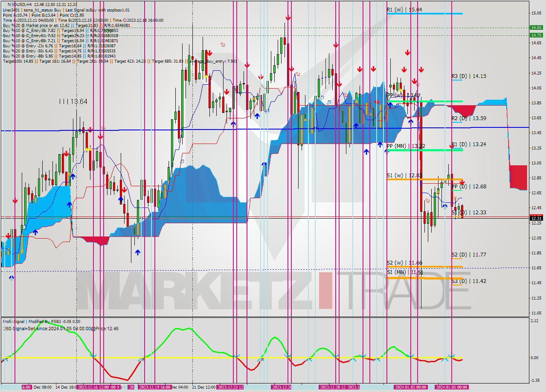Click the 2.12 indicator scale value
This screenshot has width=546, height=392.
click(535, 321)
